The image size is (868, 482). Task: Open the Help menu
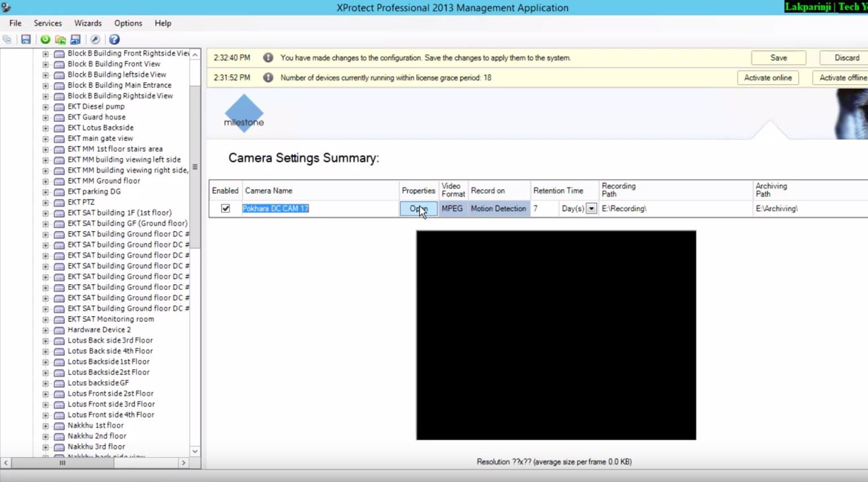tap(163, 23)
